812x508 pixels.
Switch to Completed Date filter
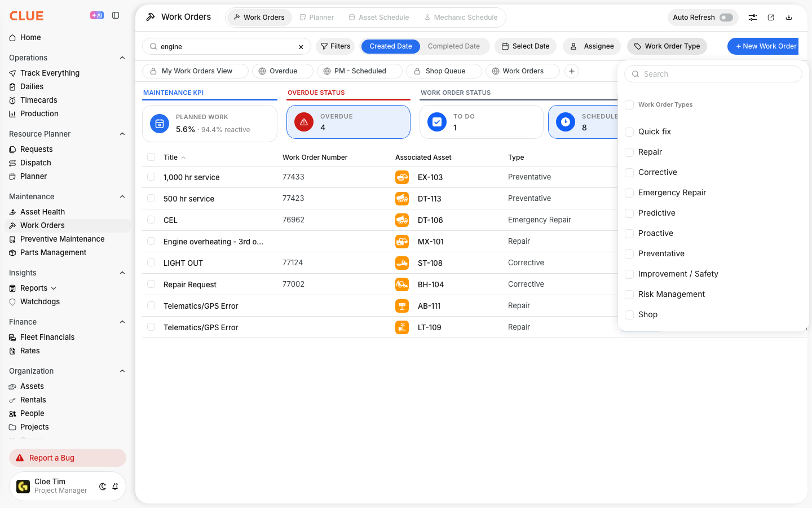(x=454, y=46)
